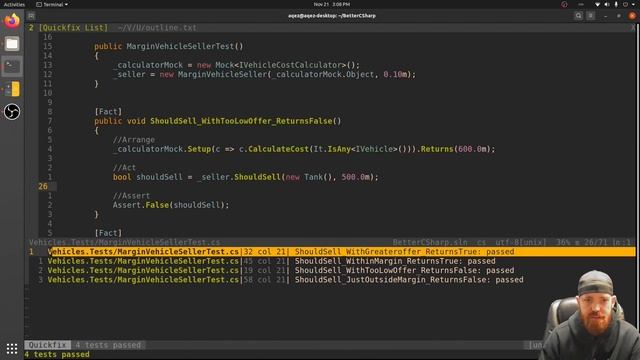
Task: Select the ShouldSell_WithTooLowOffer_ReturnsFalse: passed quickfix entry
Action: tap(281, 271)
